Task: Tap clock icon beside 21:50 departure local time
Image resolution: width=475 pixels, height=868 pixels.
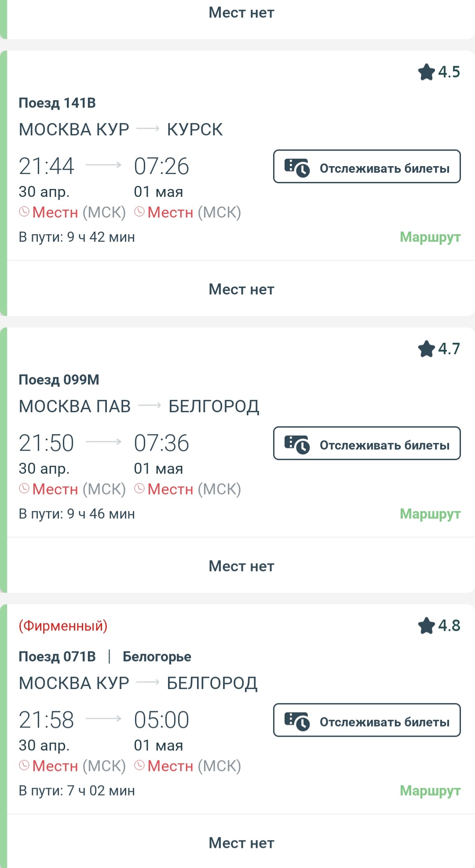Action: (24, 489)
